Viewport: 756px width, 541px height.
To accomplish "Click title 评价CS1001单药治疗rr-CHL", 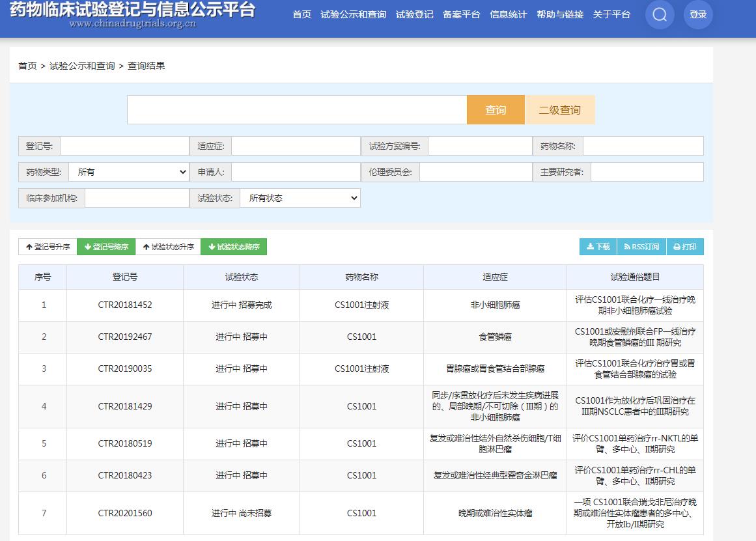I will tap(635, 475).
